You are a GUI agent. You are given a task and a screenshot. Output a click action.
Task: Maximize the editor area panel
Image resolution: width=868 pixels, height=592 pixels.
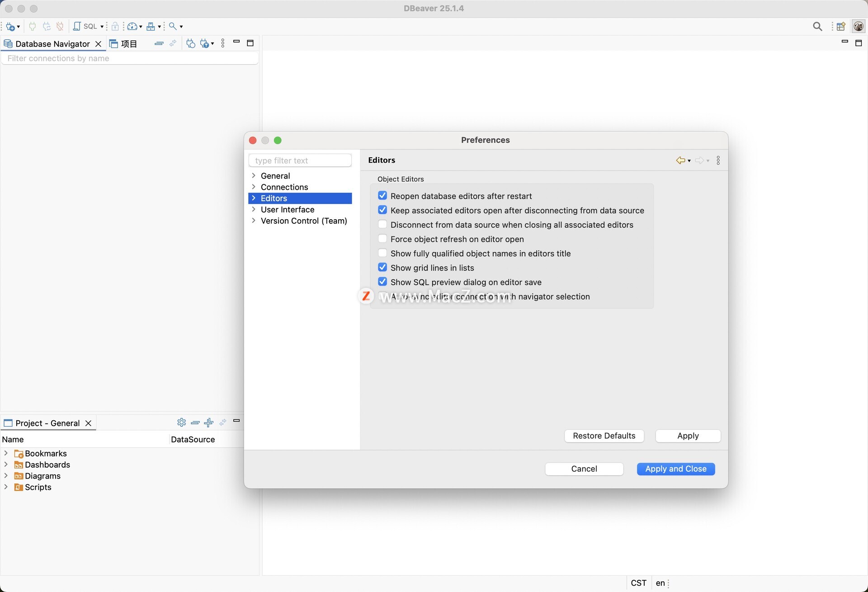[859, 43]
